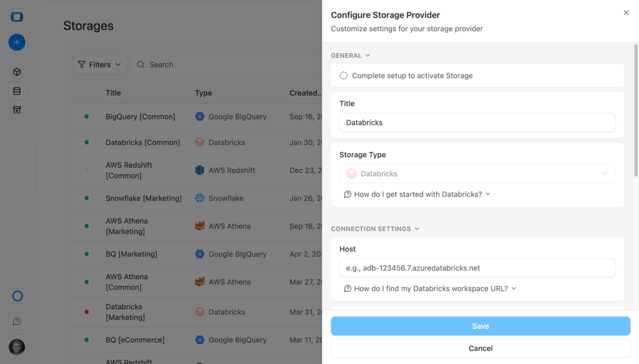This screenshot has height=364, width=639.
Task: Close the Configure Storage Provider panel
Action: click(x=626, y=13)
